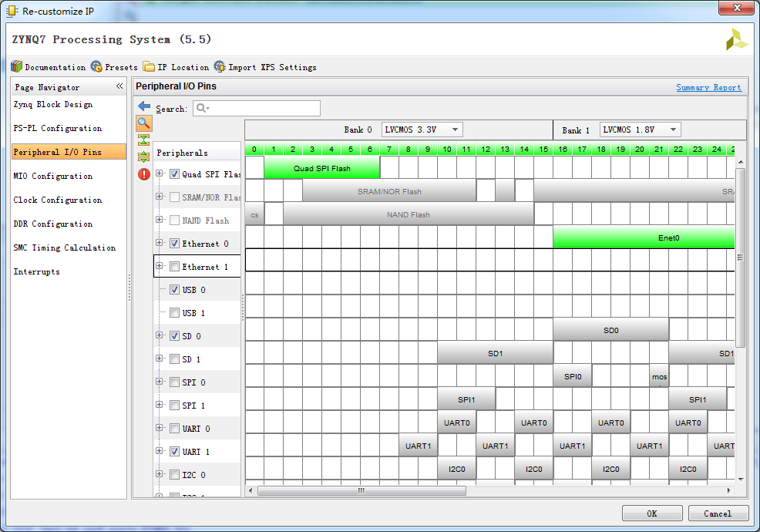This screenshot has width=760, height=532.
Task: Click the collapse all icon
Action: pyautogui.click(x=143, y=140)
